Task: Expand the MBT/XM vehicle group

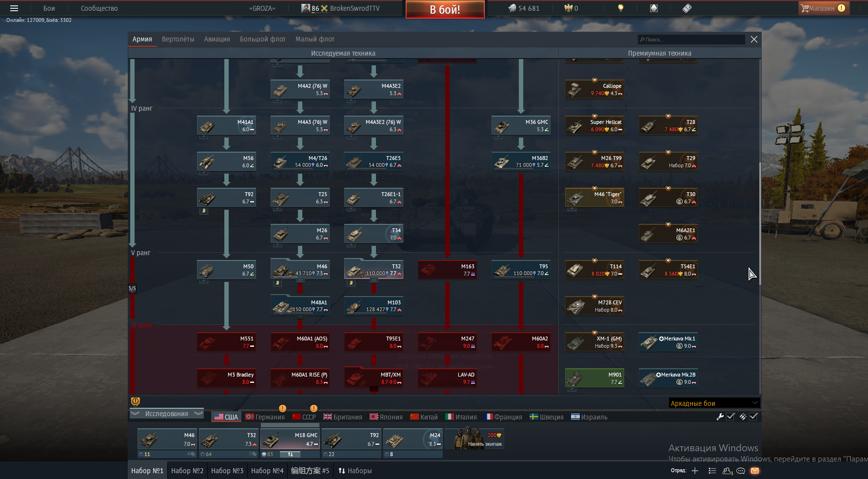Action: pos(374,389)
